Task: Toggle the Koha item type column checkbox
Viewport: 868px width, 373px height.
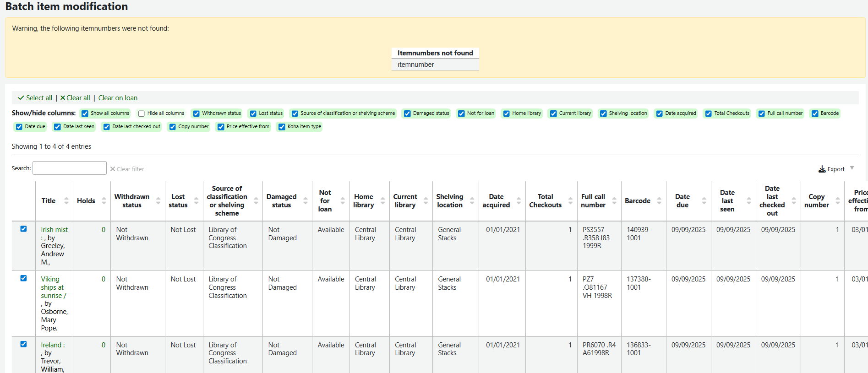Action: pyautogui.click(x=282, y=127)
